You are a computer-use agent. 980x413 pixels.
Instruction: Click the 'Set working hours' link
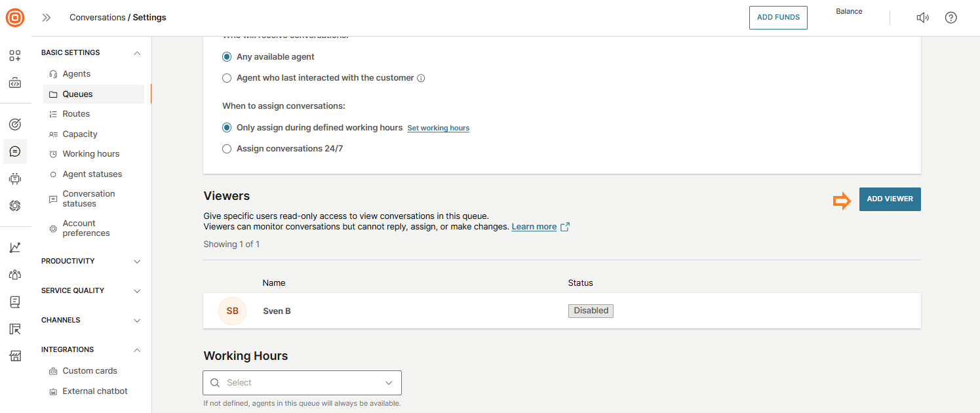[x=438, y=128]
